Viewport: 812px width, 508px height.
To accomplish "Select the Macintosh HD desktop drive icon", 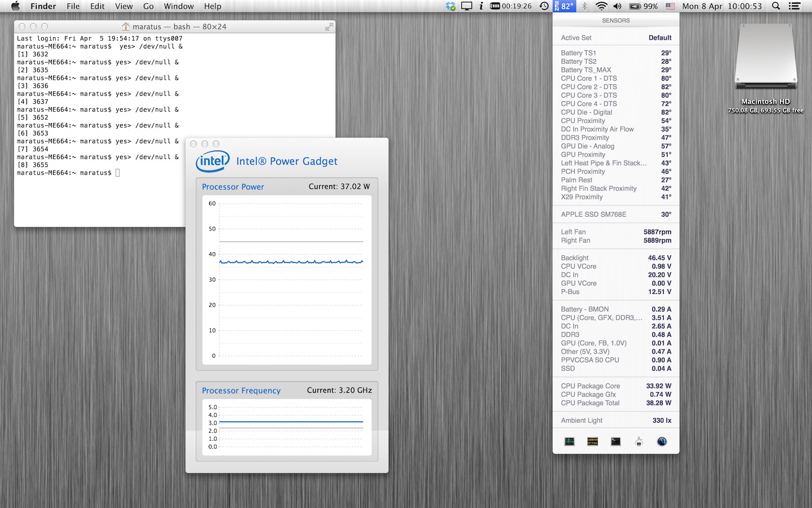I will (x=766, y=57).
